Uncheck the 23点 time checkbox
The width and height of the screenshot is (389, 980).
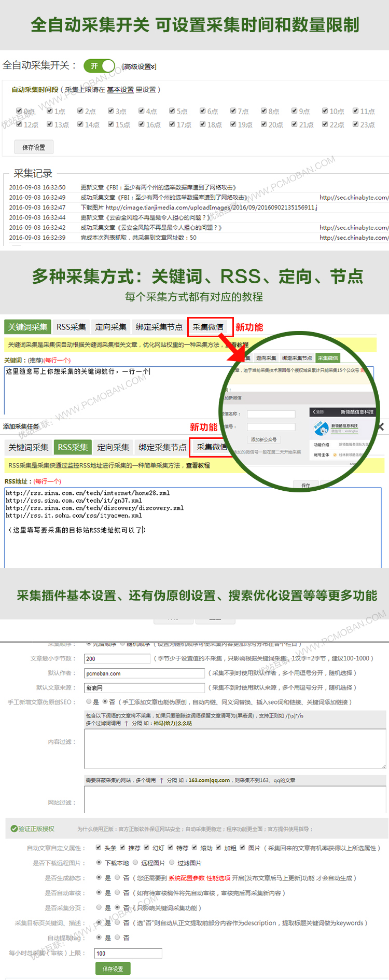pyautogui.click(x=356, y=125)
